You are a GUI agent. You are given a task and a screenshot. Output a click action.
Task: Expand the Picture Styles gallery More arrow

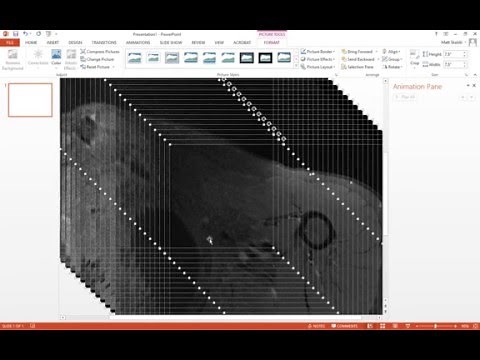(296, 66)
